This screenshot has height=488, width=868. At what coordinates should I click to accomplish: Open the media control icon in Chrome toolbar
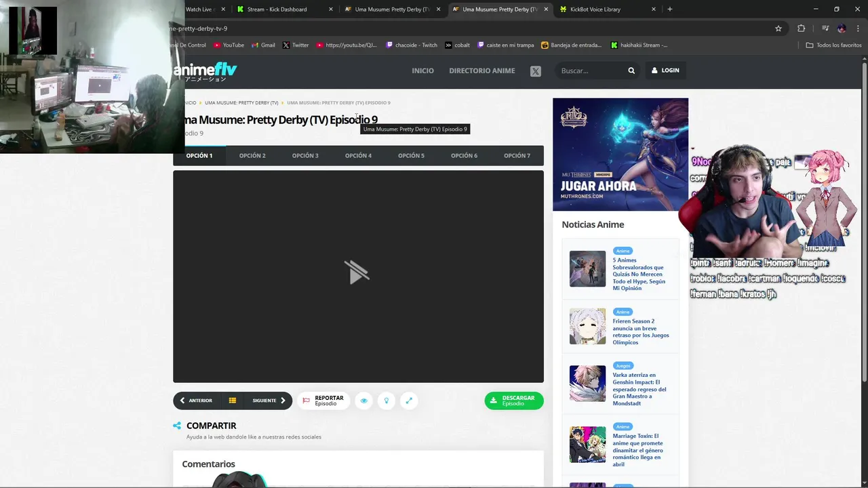click(825, 28)
